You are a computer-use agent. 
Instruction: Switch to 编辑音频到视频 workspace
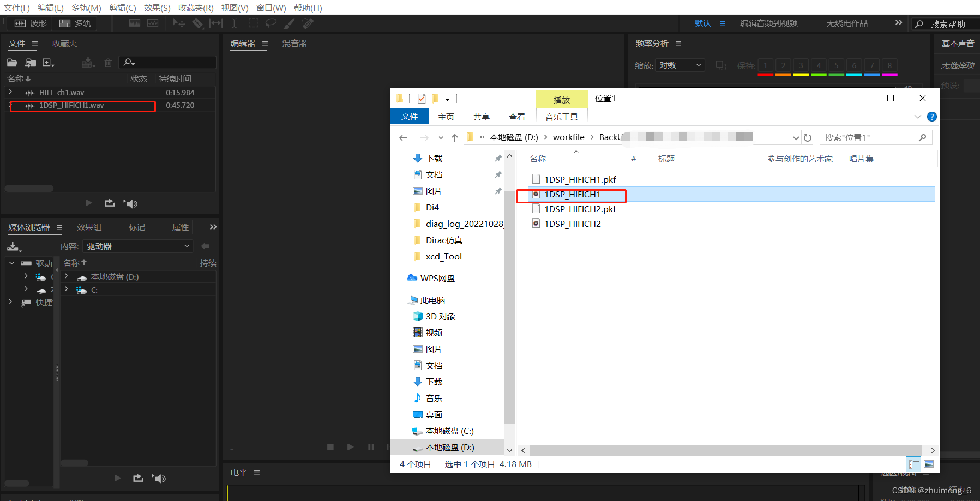(769, 23)
